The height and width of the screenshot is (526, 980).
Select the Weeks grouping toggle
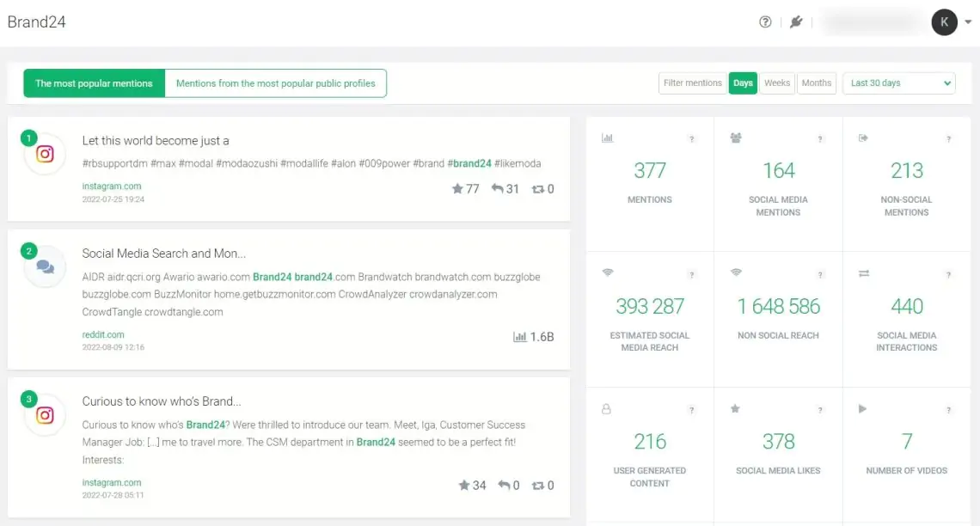pyautogui.click(x=777, y=83)
